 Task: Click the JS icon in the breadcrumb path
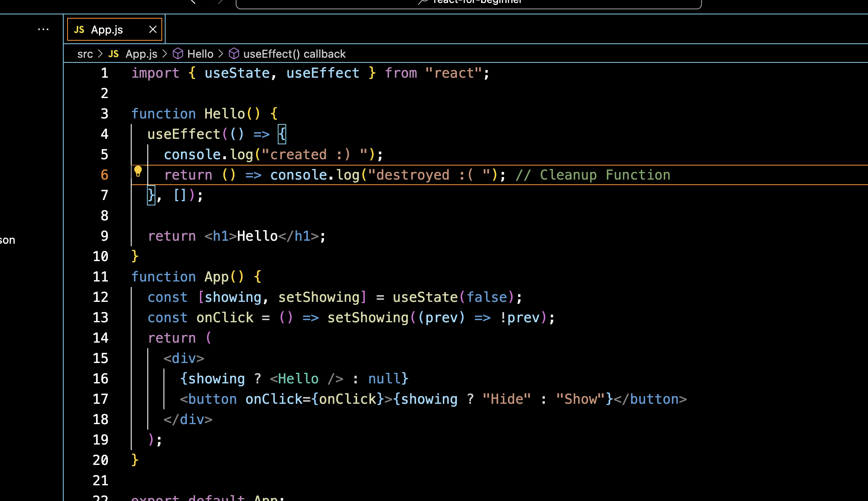pos(113,54)
